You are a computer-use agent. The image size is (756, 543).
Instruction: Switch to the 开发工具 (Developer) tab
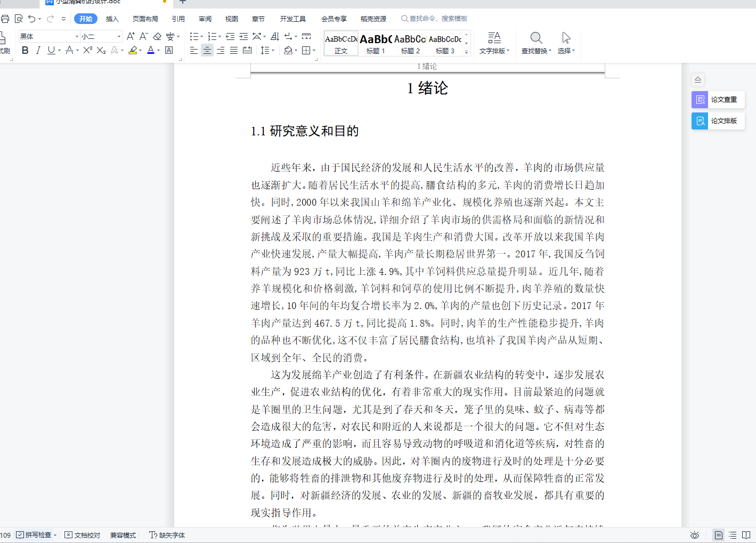[293, 19]
